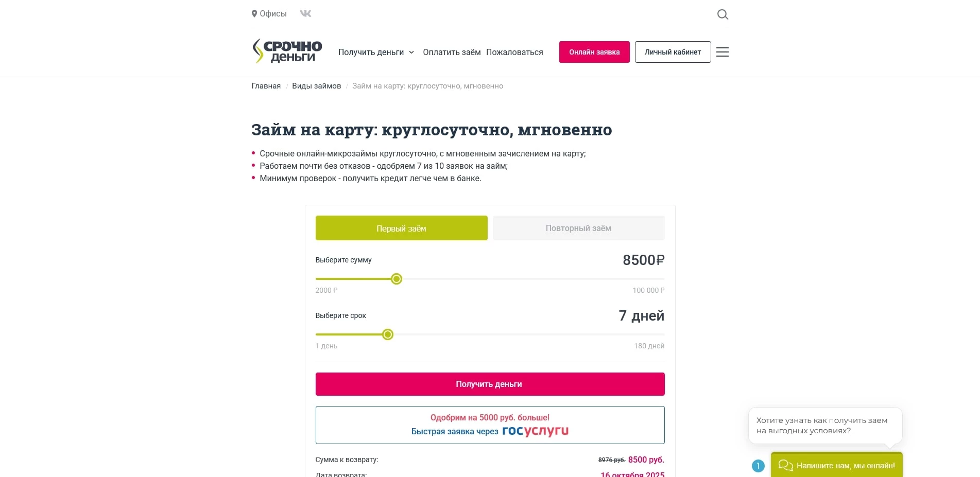The image size is (980, 477).
Task: Open the Оплатить заём menu item
Action: [x=451, y=52]
